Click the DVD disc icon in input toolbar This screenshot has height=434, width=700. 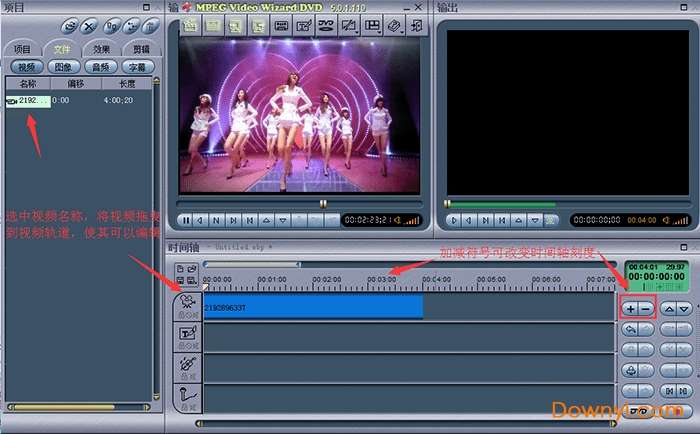click(x=325, y=25)
